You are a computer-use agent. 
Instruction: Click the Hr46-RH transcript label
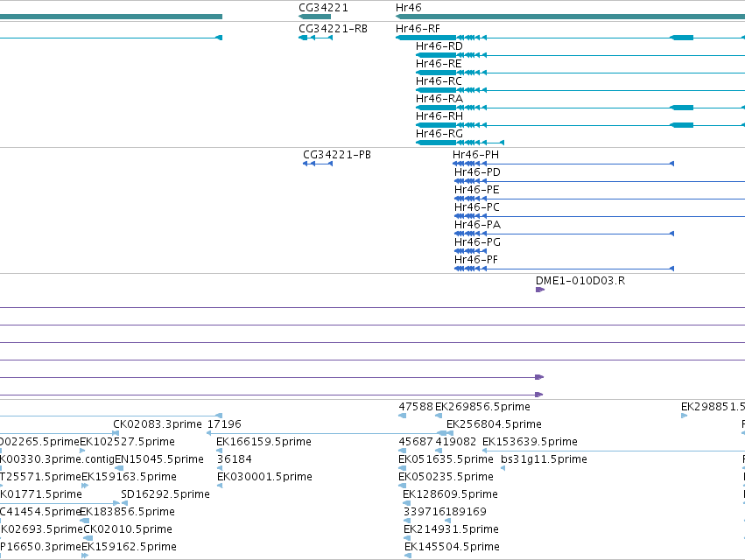point(439,116)
